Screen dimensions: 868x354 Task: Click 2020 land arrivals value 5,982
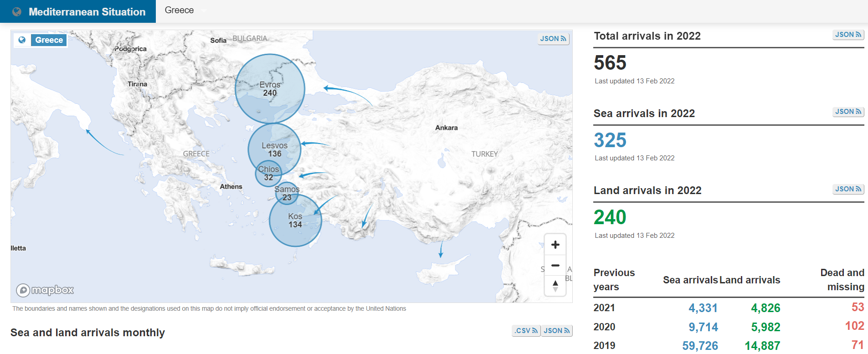pos(765,327)
